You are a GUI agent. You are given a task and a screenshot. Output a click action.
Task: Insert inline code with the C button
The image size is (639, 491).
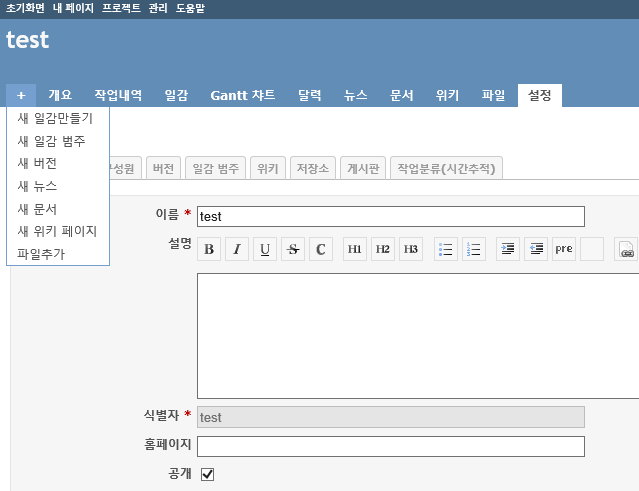click(x=321, y=249)
